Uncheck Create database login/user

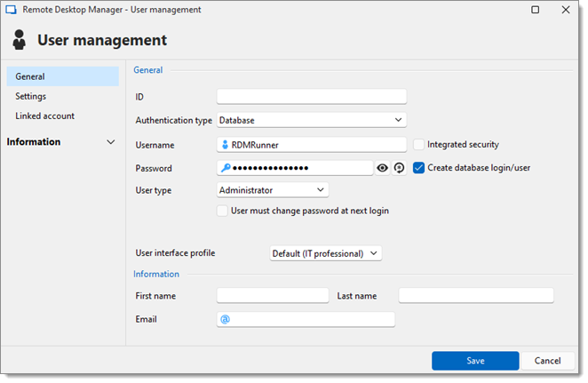[418, 168]
